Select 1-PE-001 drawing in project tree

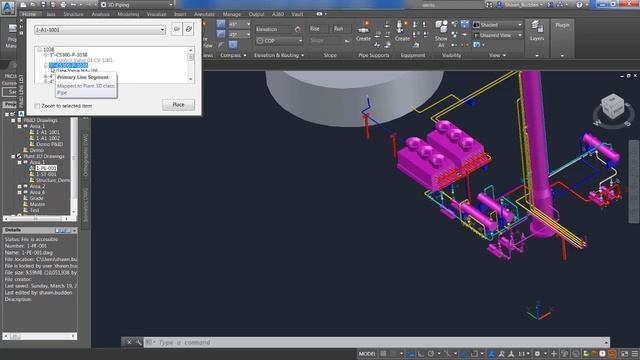[46, 168]
